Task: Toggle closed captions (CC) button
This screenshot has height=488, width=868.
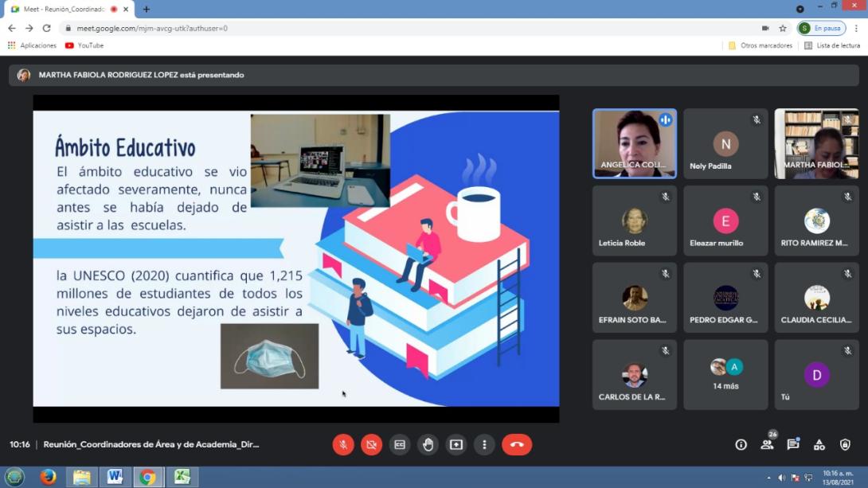Action: click(x=400, y=444)
